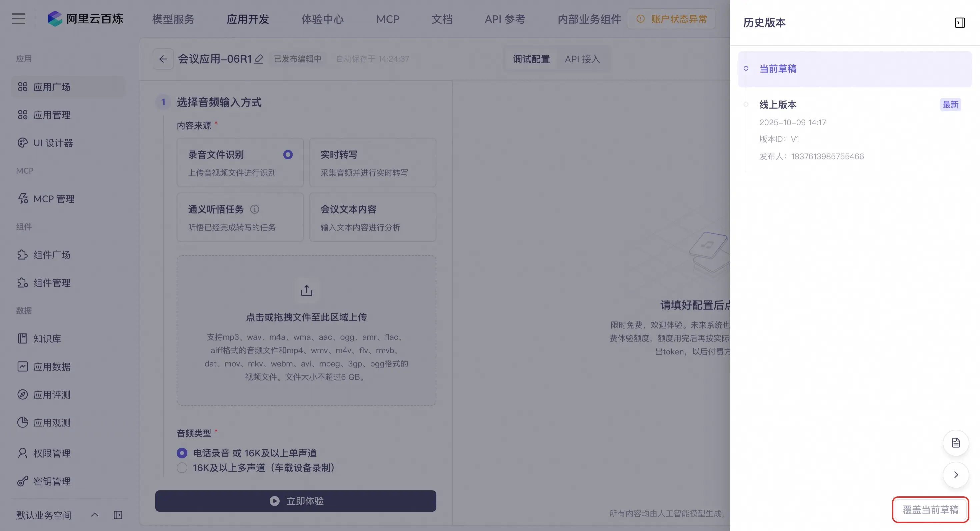Click 覆盖当前草稿 button
980x531 pixels.
click(930, 510)
